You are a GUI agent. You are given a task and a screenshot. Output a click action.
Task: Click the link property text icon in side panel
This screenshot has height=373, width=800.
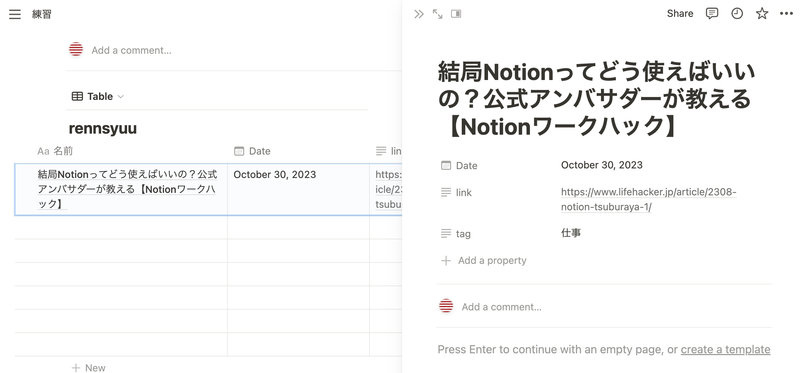(x=446, y=193)
